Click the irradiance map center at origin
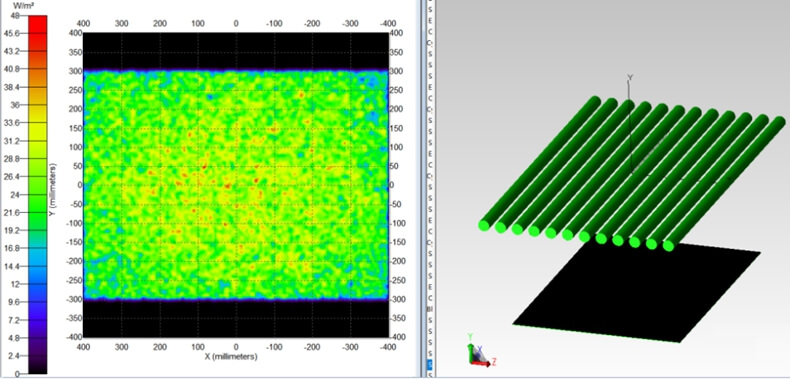The image size is (790, 379). tap(236, 185)
